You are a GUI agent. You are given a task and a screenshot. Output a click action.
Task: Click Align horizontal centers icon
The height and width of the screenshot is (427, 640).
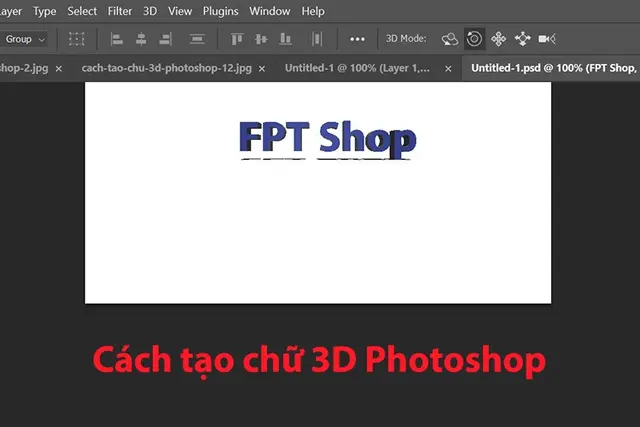pos(141,39)
